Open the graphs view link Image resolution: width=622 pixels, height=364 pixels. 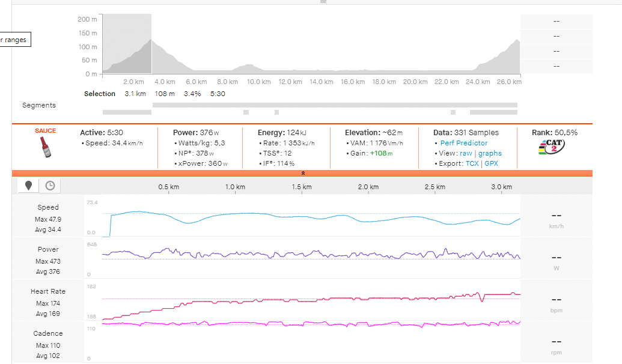(x=490, y=153)
